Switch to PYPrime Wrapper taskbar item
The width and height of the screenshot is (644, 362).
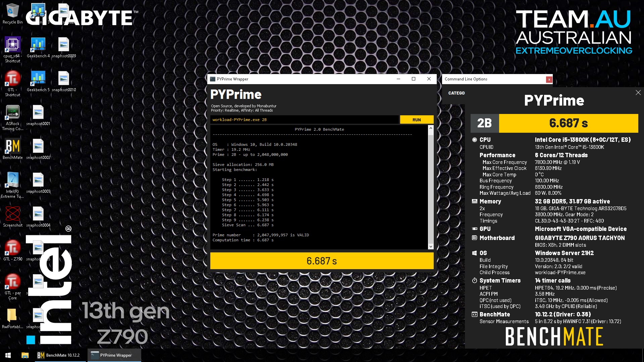pos(114,355)
